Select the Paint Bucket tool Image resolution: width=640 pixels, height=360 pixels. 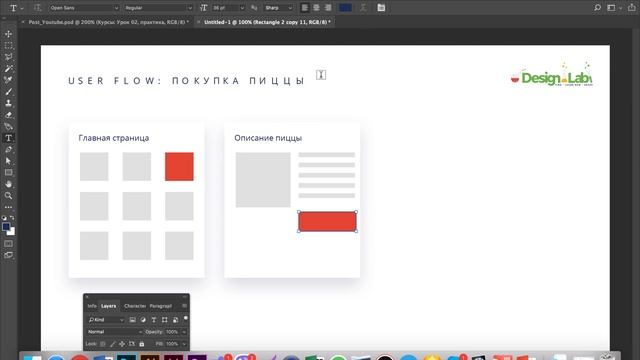8,127
